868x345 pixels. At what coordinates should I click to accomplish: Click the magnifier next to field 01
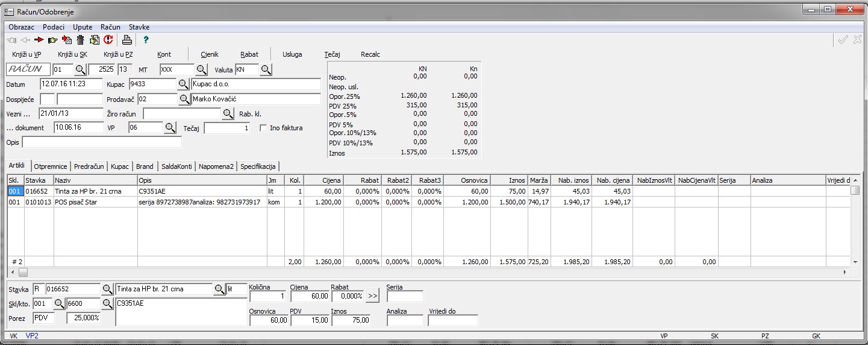[x=80, y=69]
